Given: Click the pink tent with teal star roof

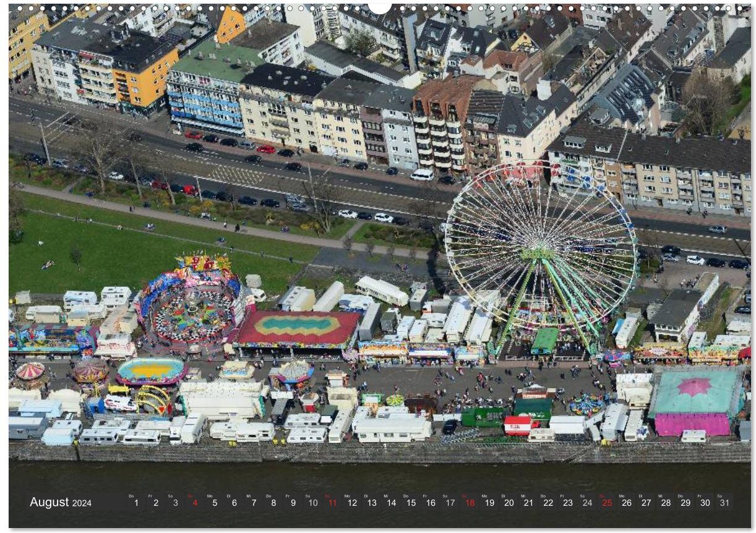Looking at the screenshot, I should tap(695, 399).
